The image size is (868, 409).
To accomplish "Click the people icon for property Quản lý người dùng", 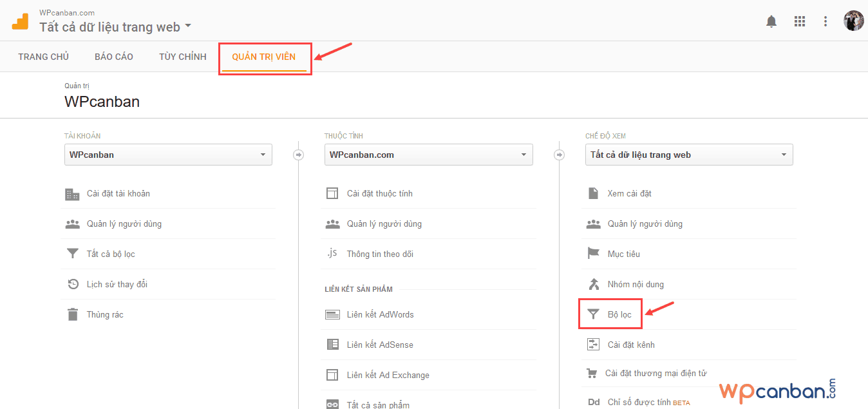I will [x=332, y=224].
